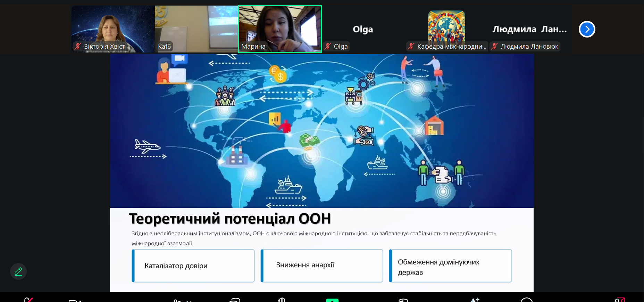Select Марина's highlighted video thumbnail

[x=280, y=29]
